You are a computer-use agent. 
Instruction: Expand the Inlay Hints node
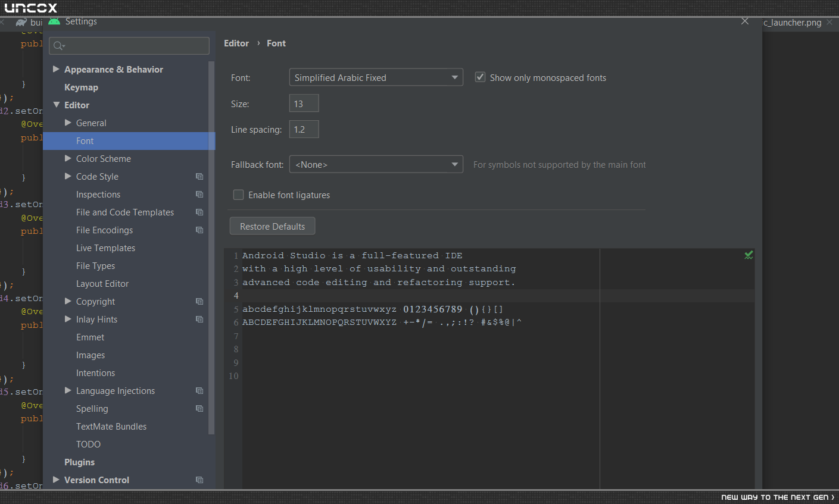tap(68, 319)
